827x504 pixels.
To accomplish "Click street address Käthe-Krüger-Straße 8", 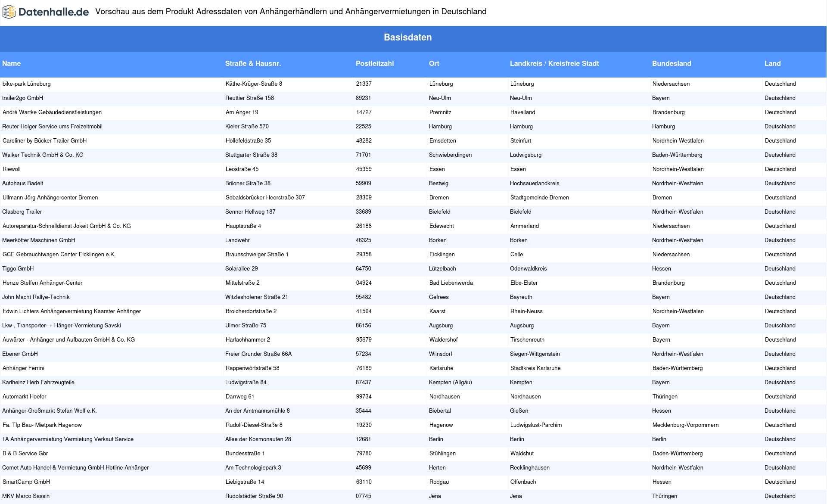I will tap(254, 84).
